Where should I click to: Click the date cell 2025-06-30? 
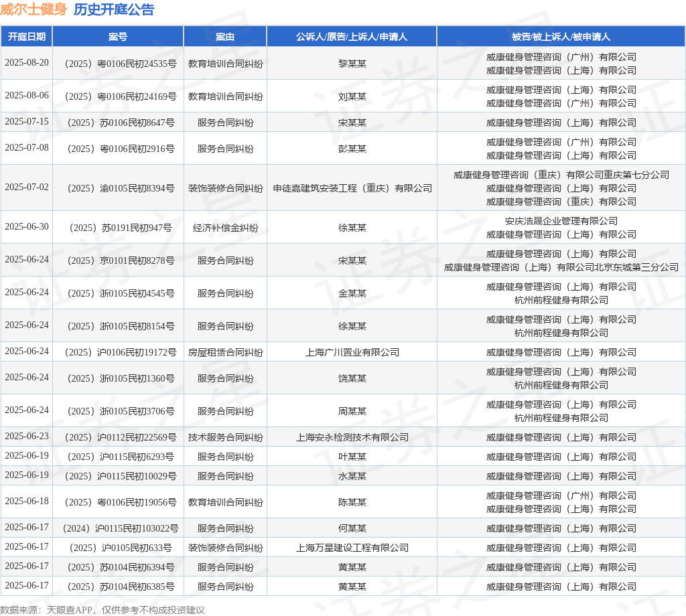(x=27, y=226)
